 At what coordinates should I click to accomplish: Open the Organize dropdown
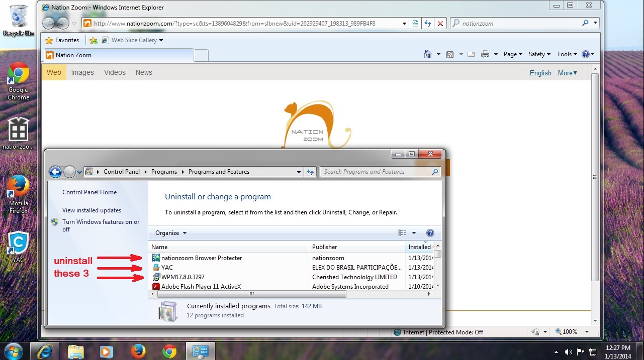[x=171, y=233]
